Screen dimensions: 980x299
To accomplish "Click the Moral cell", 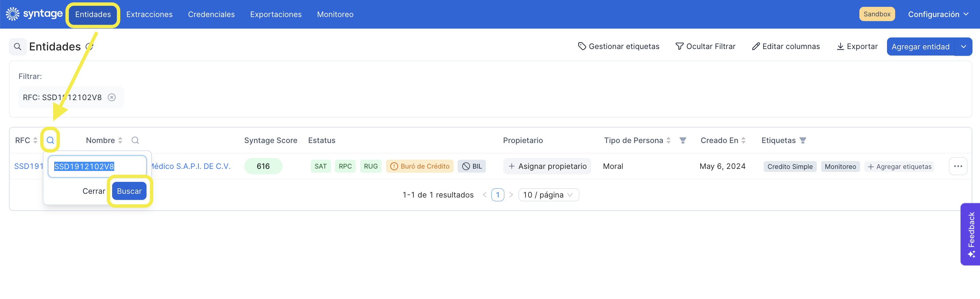I will [x=613, y=166].
